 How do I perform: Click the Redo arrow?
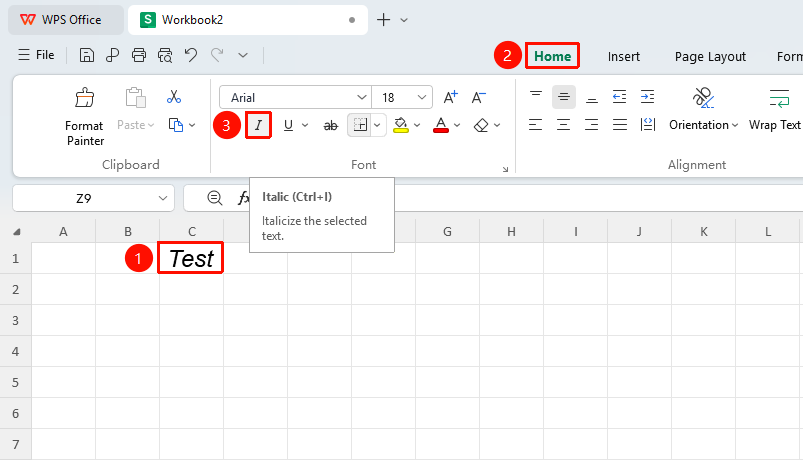click(217, 55)
